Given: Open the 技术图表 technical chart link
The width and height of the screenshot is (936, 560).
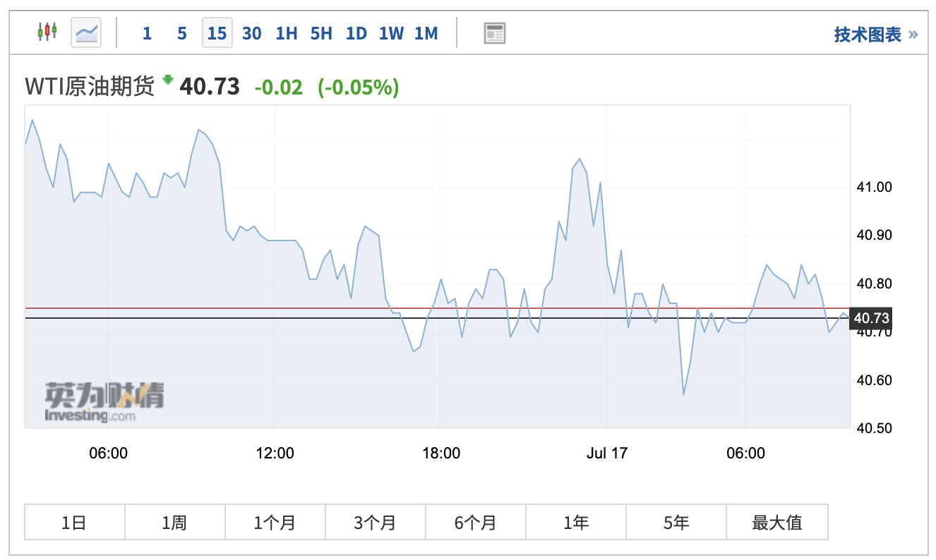Looking at the screenshot, I should click(x=875, y=35).
